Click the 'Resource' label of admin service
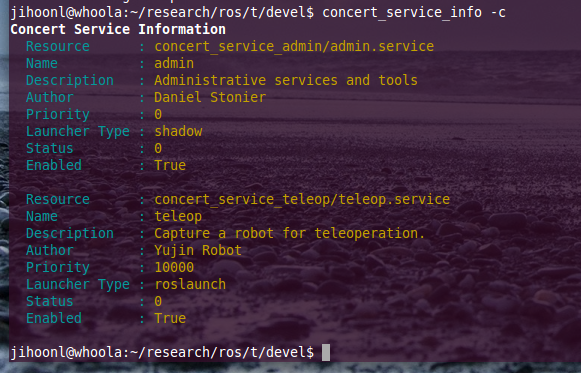The image size is (581, 373). 58,47
